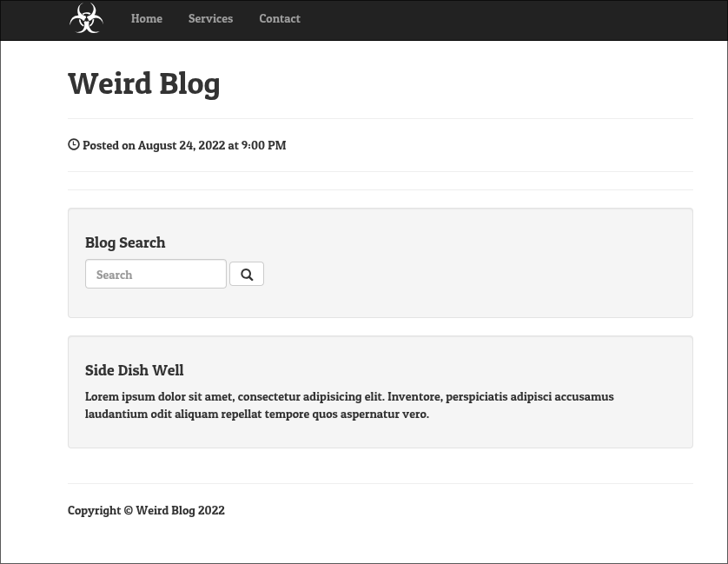Click the biohazard logo in navbar
This screenshot has width=728, height=564.
(x=86, y=18)
